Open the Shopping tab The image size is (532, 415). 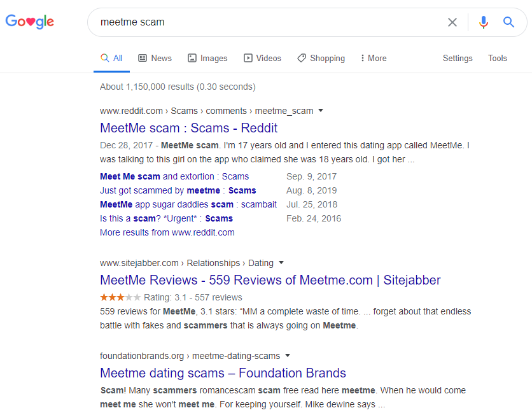click(x=321, y=58)
